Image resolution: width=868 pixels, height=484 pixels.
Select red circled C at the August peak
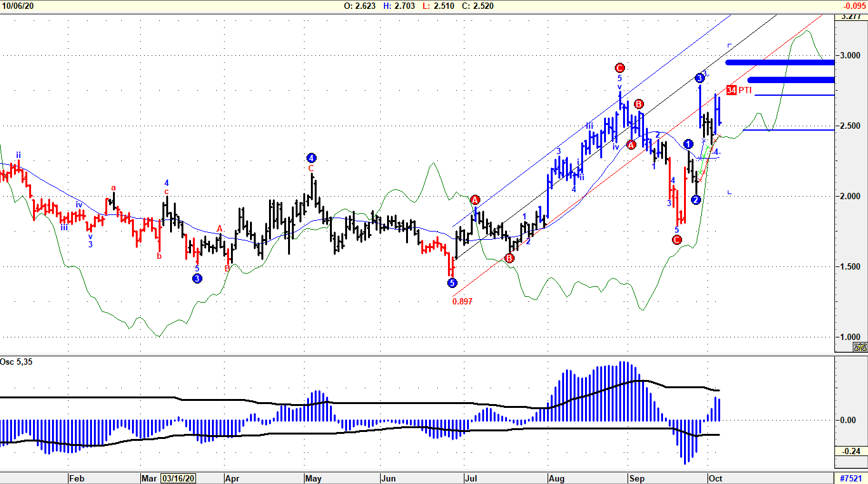620,68
